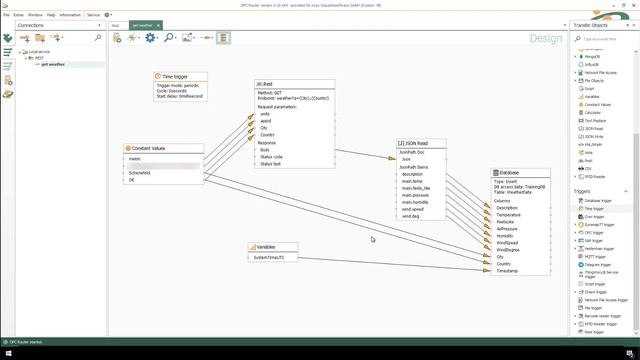Close the get weather tab
Image resolution: width=640 pixels, height=360 pixels.
pos(158,25)
